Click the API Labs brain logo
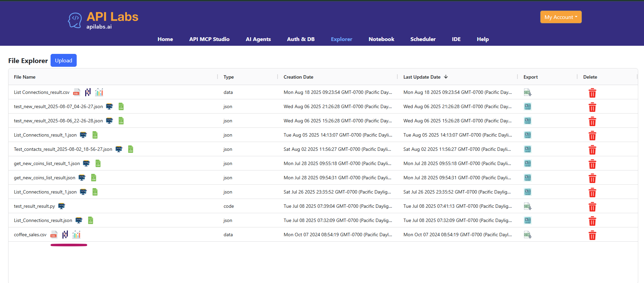The image size is (644, 283). point(75,20)
